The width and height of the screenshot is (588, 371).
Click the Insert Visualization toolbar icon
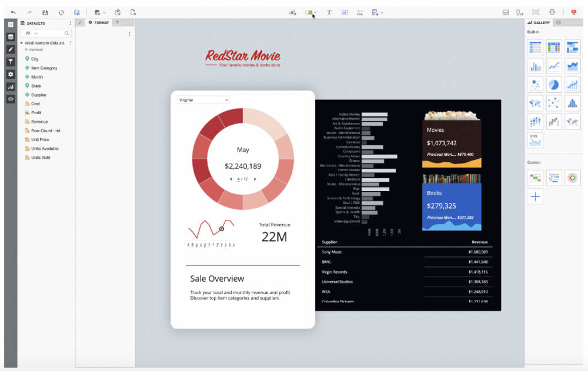(293, 12)
